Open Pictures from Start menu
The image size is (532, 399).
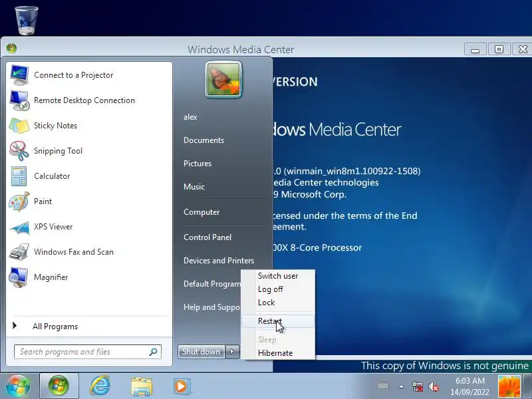(198, 163)
